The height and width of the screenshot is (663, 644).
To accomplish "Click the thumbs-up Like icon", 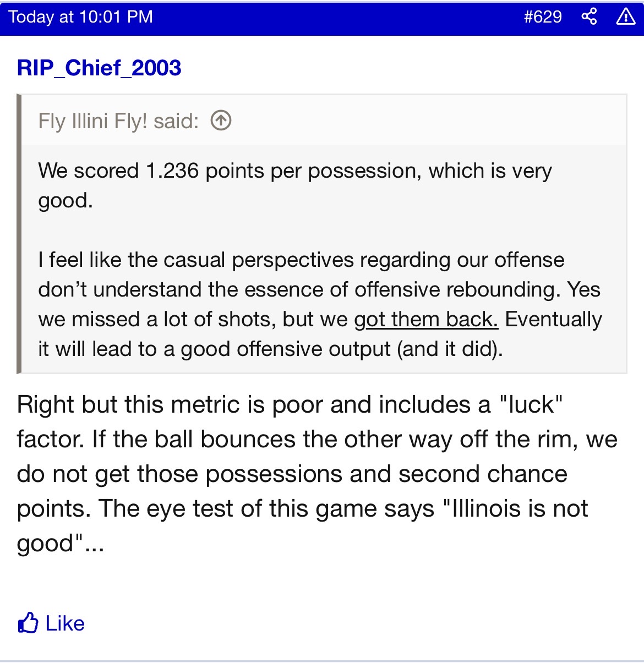I will pyautogui.click(x=28, y=623).
